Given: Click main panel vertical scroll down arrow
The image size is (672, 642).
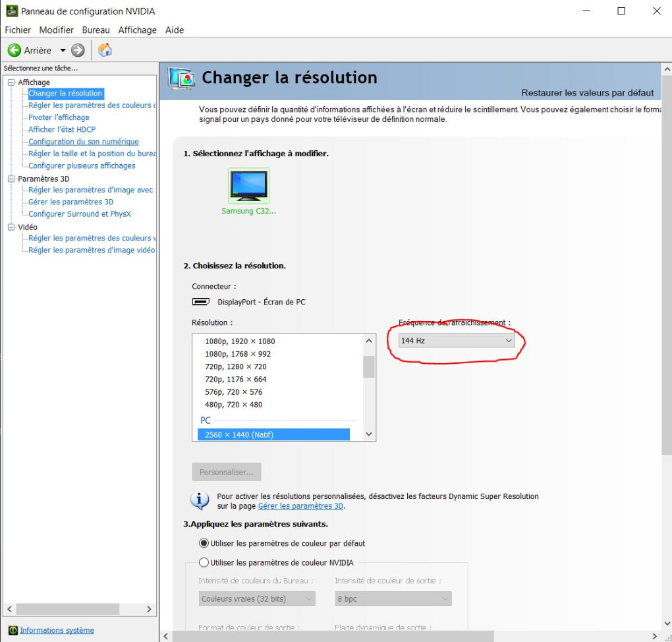Looking at the screenshot, I should pyautogui.click(x=667, y=624).
